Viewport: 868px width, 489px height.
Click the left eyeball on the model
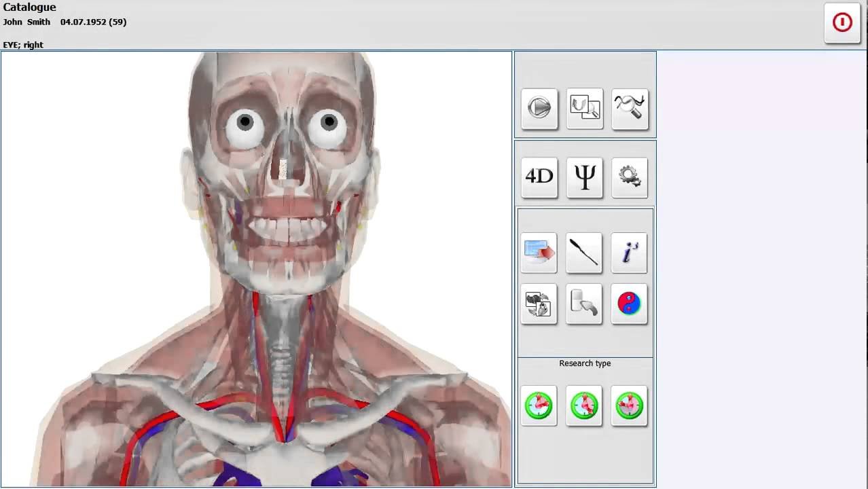point(245,123)
